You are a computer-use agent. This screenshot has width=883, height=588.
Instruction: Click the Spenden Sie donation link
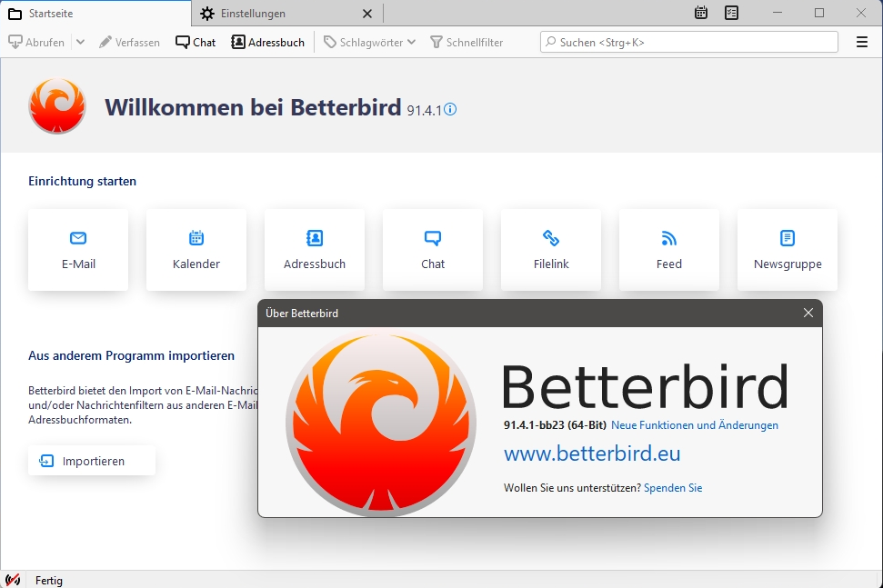(673, 488)
